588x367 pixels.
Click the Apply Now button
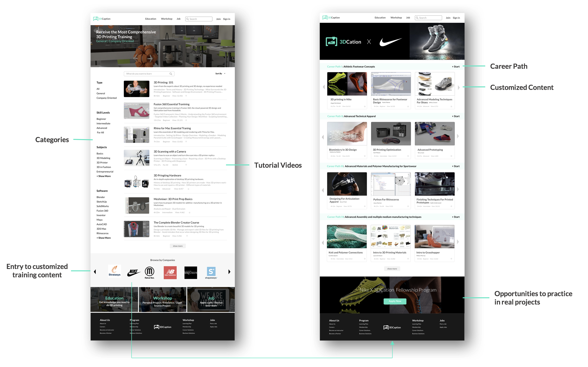[x=395, y=301]
